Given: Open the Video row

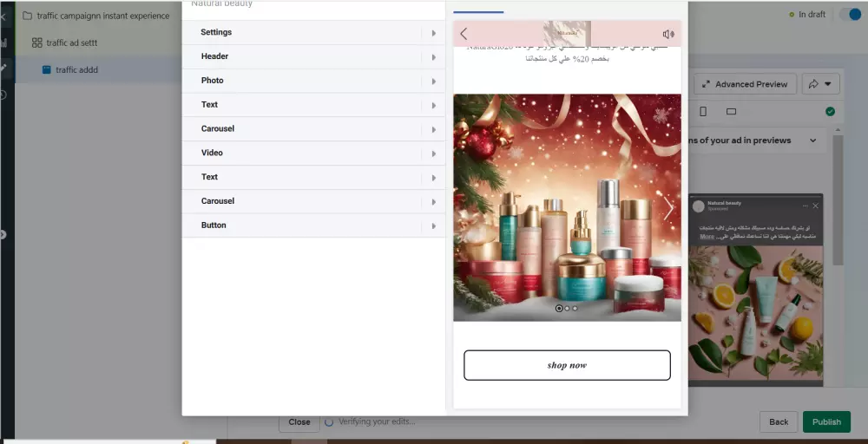Looking at the screenshot, I should [313, 153].
